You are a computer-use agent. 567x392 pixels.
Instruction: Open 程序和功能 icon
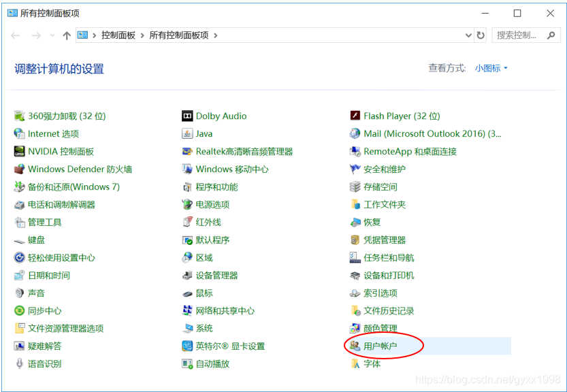pos(187,187)
